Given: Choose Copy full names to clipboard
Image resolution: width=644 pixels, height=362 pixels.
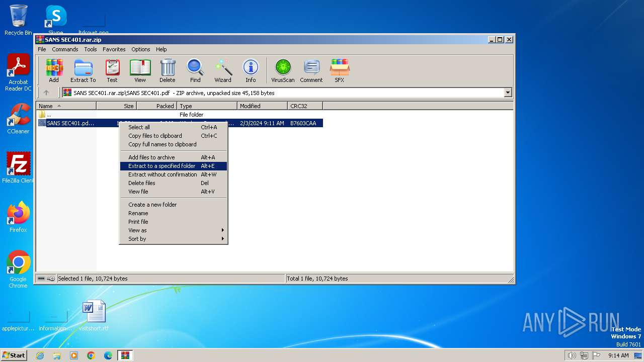Looking at the screenshot, I should (174, 144).
